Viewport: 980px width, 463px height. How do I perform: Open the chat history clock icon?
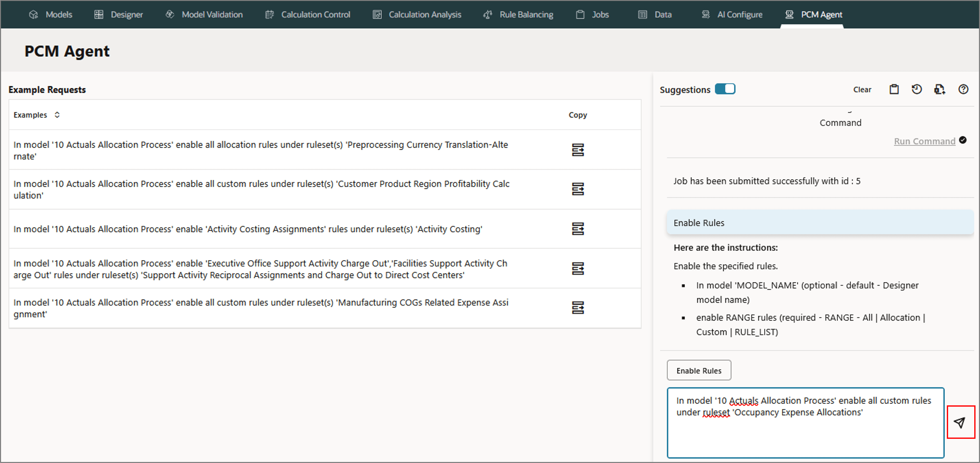pos(916,89)
